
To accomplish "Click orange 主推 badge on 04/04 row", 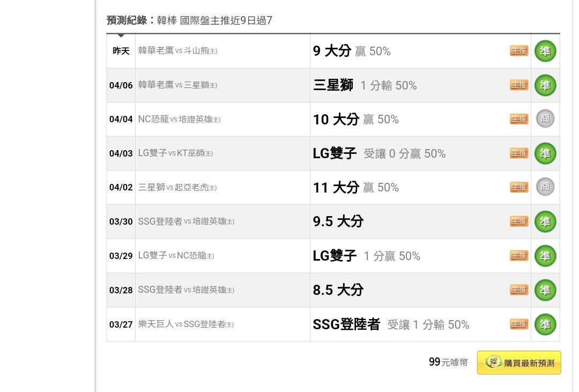I will (x=519, y=120).
